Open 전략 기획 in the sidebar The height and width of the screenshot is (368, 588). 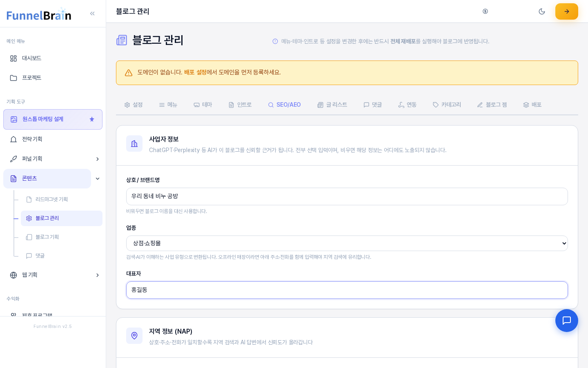pyautogui.click(x=53, y=139)
